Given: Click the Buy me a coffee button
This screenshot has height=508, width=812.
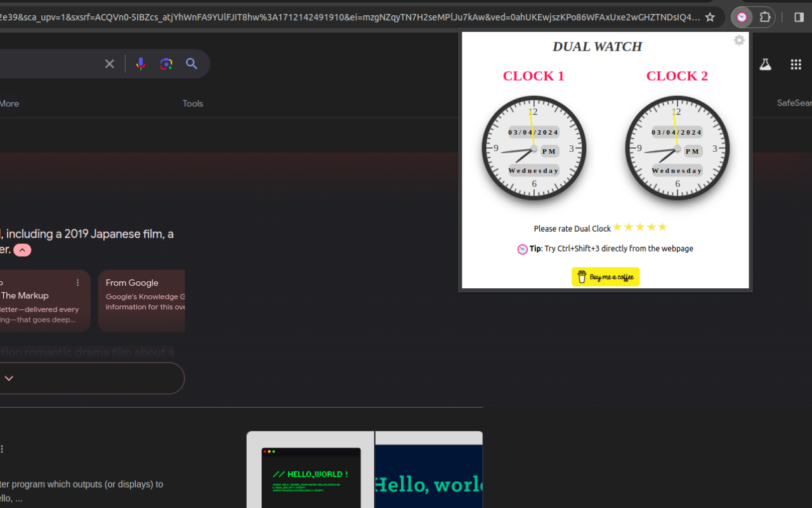Looking at the screenshot, I should point(605,277).
